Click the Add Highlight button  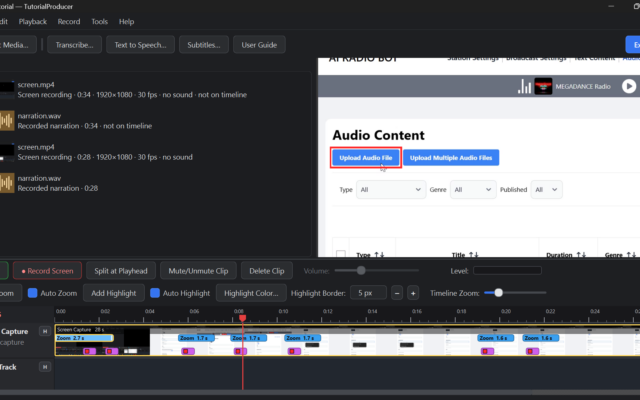coord(113,293)
